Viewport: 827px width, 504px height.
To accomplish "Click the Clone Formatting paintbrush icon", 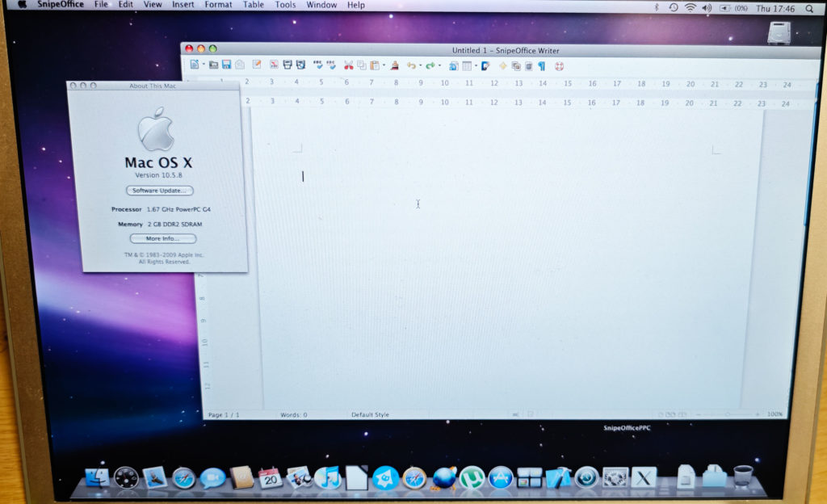I will pos(394,65).
